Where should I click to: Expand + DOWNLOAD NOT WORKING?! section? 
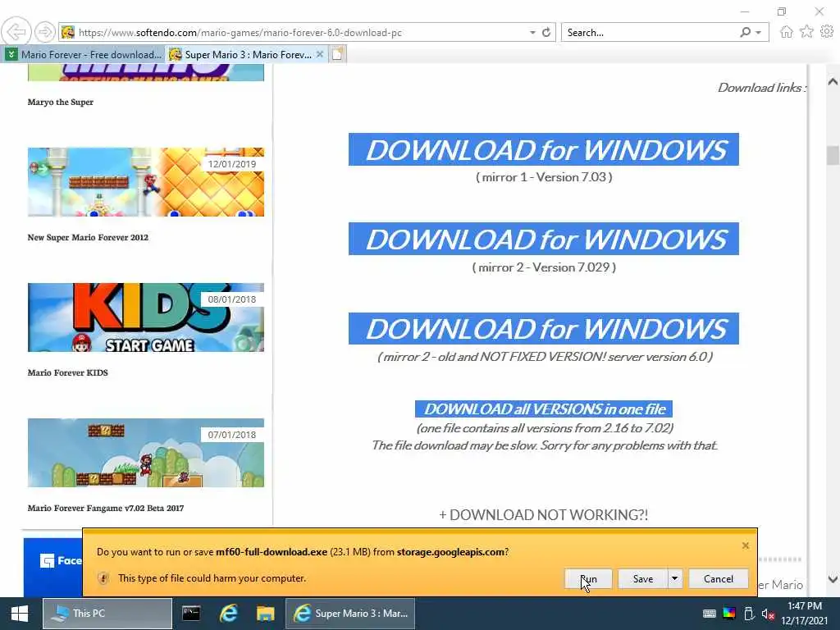pyautogui.click(x=544, y=515)
